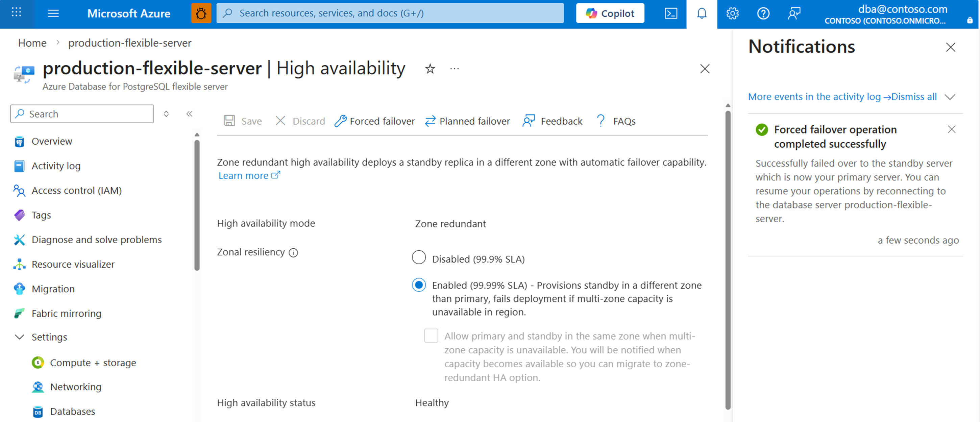Favorite this page with star icon

430,69
